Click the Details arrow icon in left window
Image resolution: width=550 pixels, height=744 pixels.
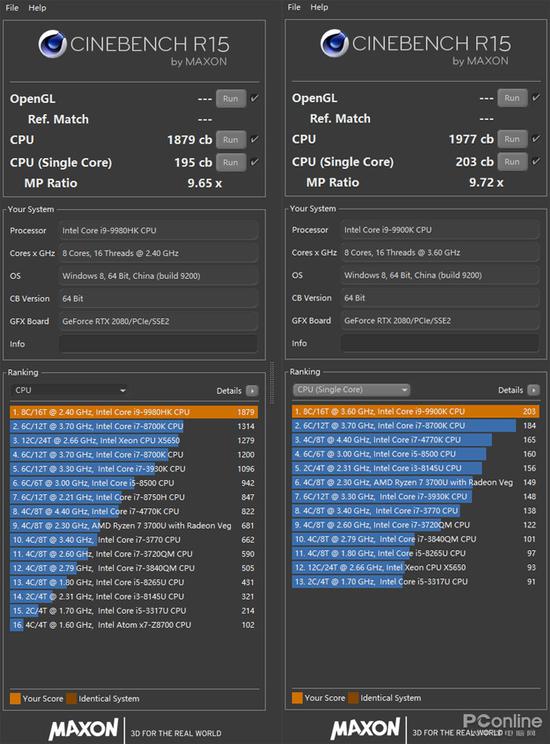(252, 391)
